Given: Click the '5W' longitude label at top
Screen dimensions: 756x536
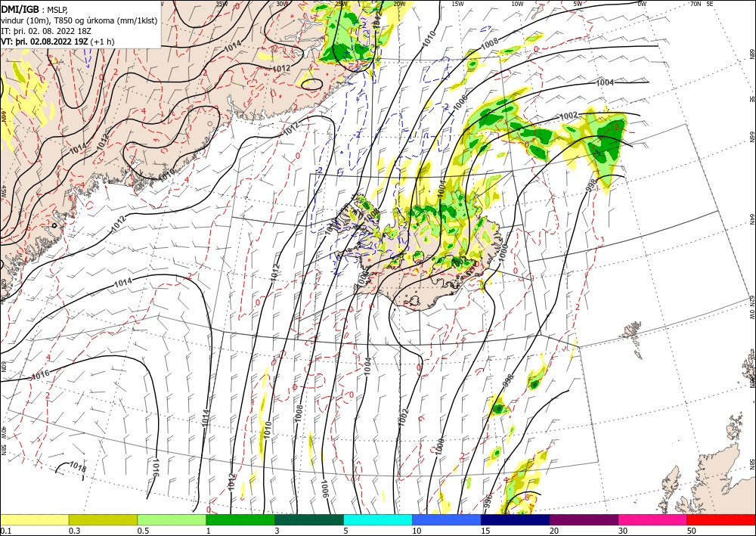Looking at the screenshot, I should pos(578,3).
